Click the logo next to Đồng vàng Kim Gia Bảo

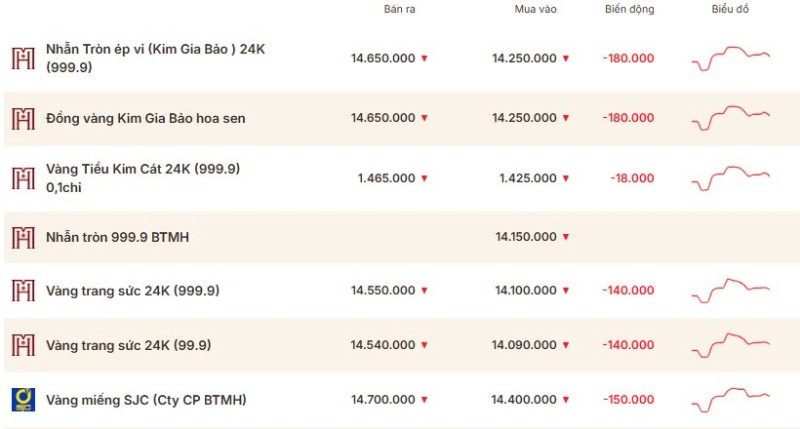click(23, 118)
